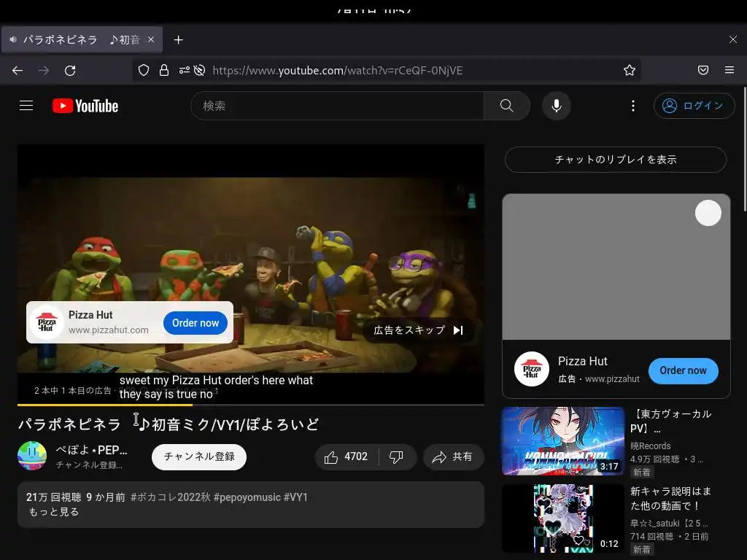Open a new tab with the plus button
Image resolution: width=747 pixels, height=560 pixels.
coord(178,40)
